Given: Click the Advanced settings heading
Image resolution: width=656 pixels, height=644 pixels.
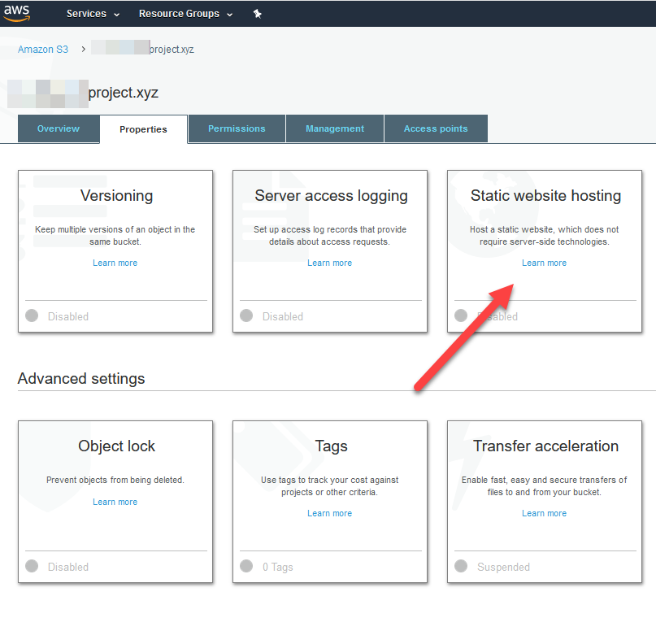Looking at the screenshot, I should [81, 379].
